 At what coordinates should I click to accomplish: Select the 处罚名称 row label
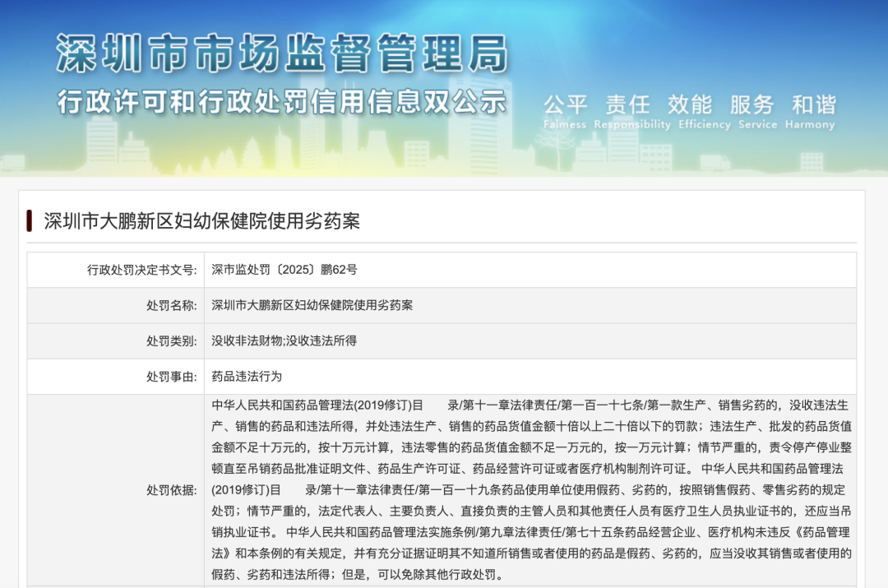coord(171,305)
